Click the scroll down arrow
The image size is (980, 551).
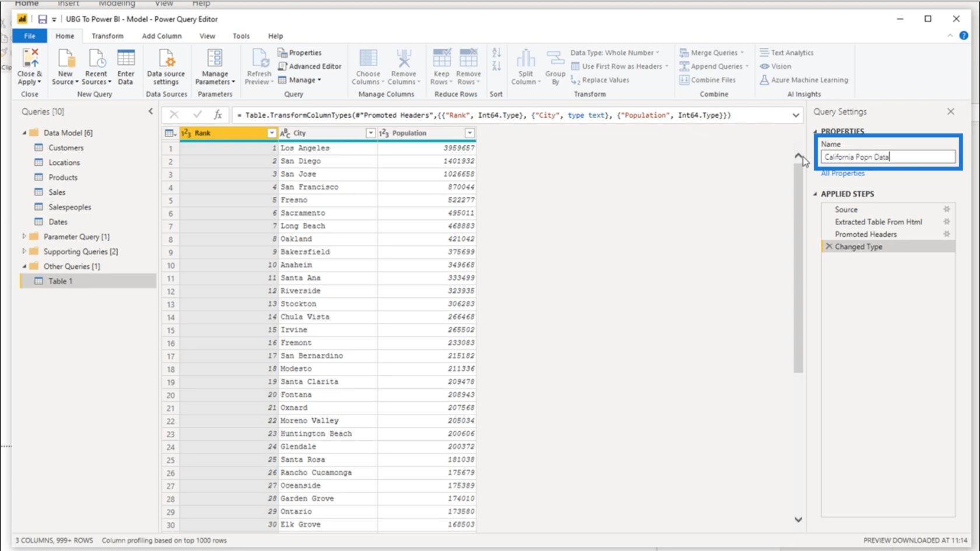pyautogui.click(x=798, y=520)
